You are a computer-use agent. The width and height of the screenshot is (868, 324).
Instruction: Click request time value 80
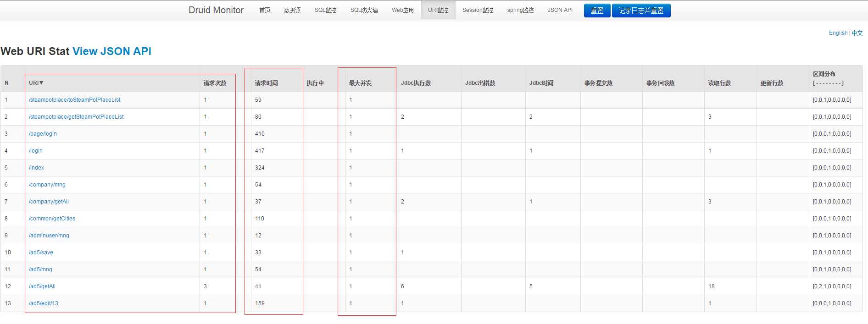pyautogui.click(x=258, y=117)
